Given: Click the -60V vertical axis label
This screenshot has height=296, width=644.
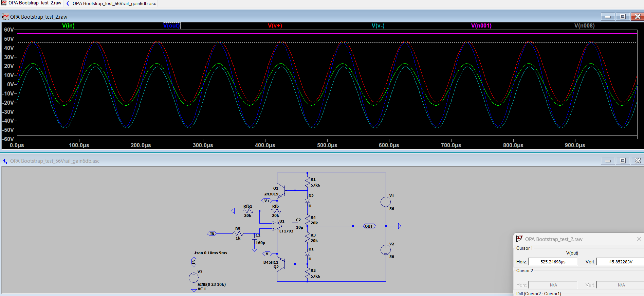Looking at the screenshot, I should 8,139.
